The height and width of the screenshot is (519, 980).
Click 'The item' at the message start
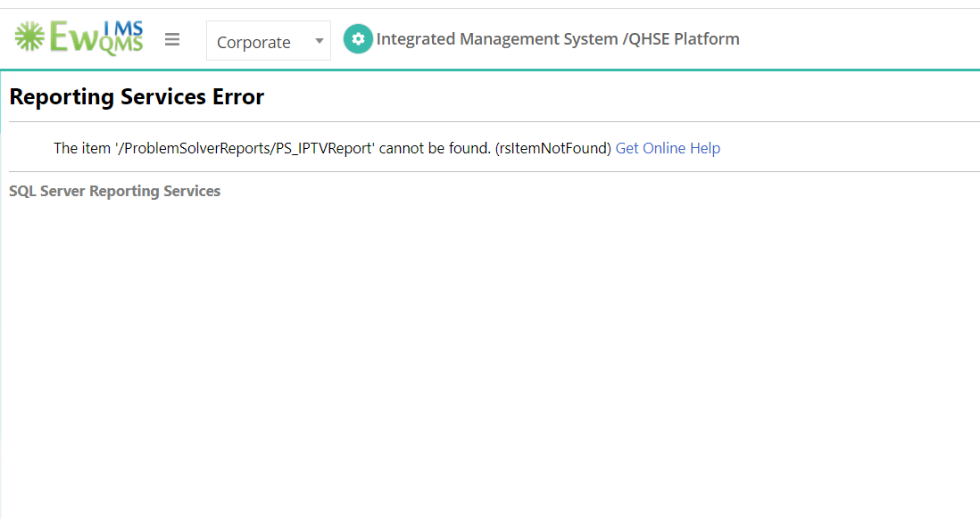pyautogui.click(x=82, y=148)
